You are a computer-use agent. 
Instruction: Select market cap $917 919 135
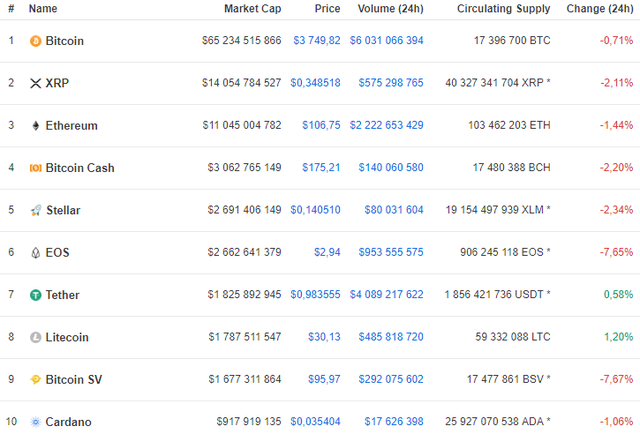coord(249,421)
